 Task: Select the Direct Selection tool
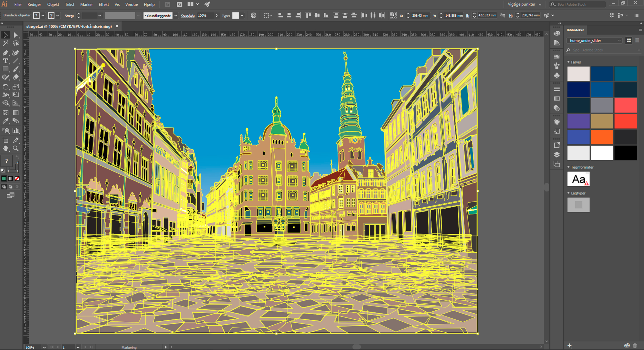tap(16, 35)
